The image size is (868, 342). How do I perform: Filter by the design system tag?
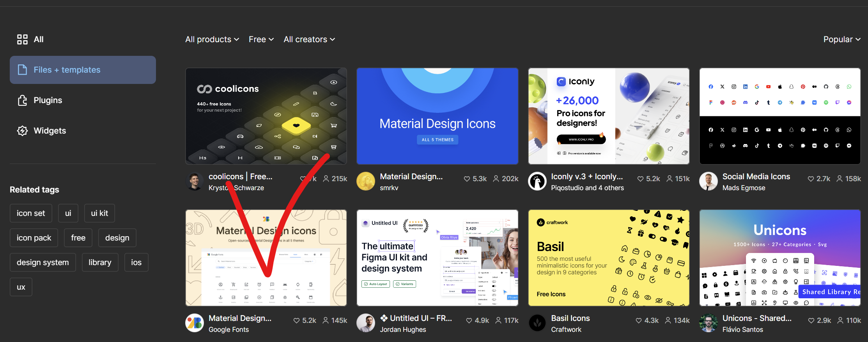point(43,262)
